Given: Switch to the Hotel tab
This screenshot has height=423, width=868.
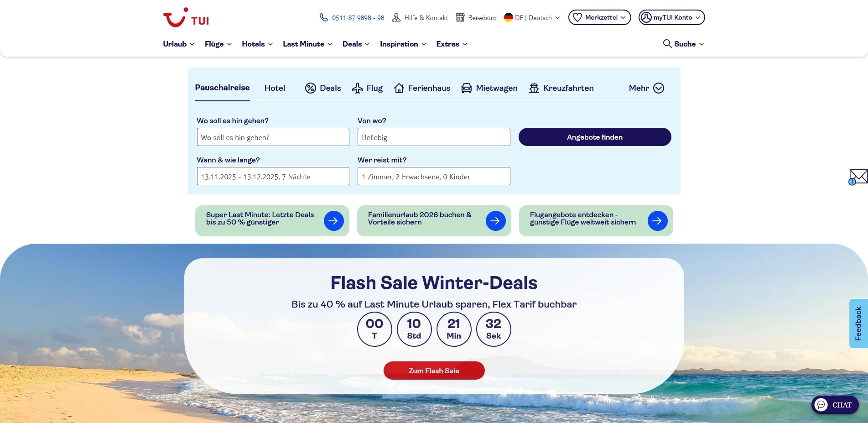Looking at the screenshot, I should (x=275, y=88).
